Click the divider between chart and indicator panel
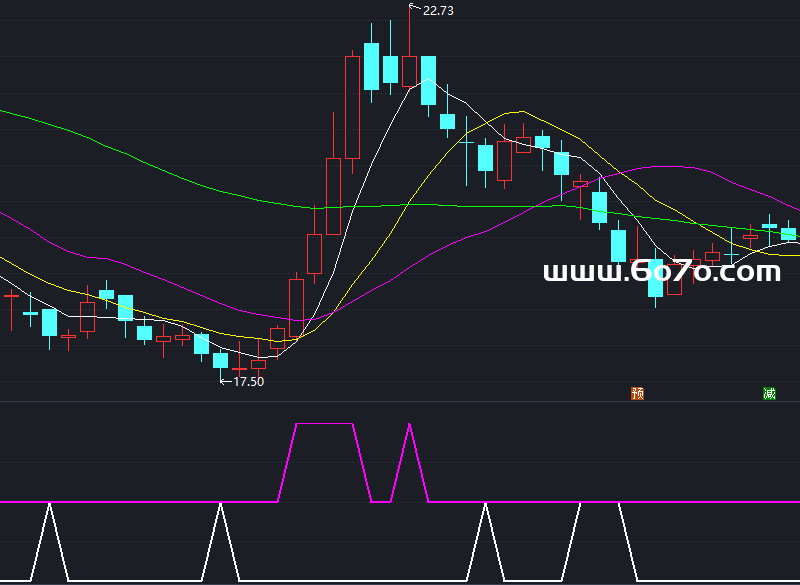This screenshot has height=585, width=800. coord(400,403)
